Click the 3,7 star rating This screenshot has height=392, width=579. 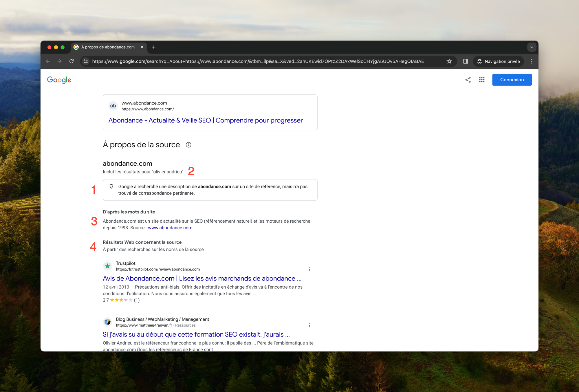(x=121, y=300)
